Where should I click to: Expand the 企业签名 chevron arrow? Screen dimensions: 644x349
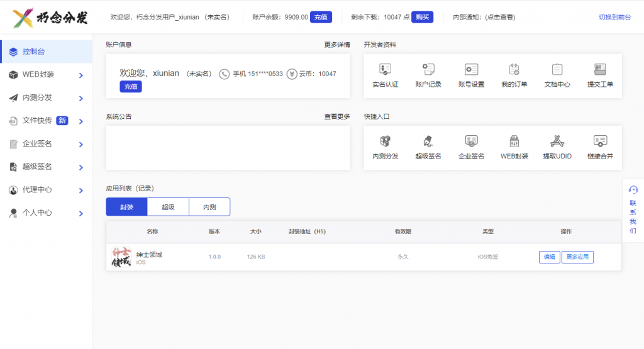point(81,144)
